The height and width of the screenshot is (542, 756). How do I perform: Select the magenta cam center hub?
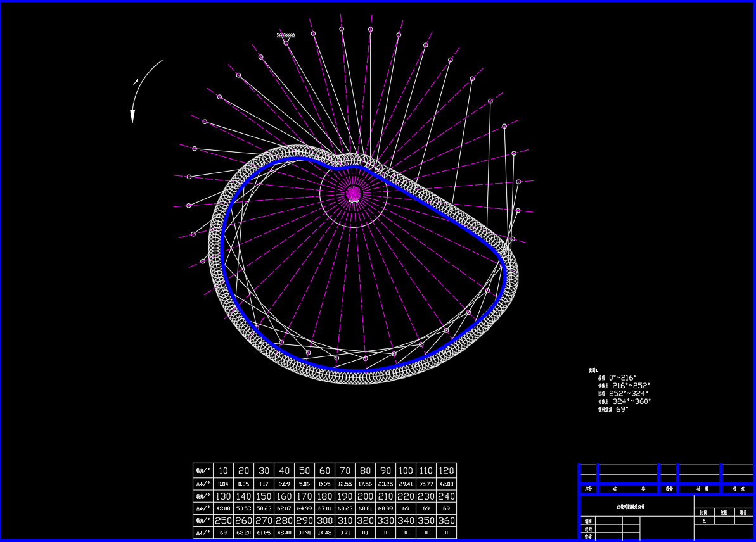click(353, 193)
